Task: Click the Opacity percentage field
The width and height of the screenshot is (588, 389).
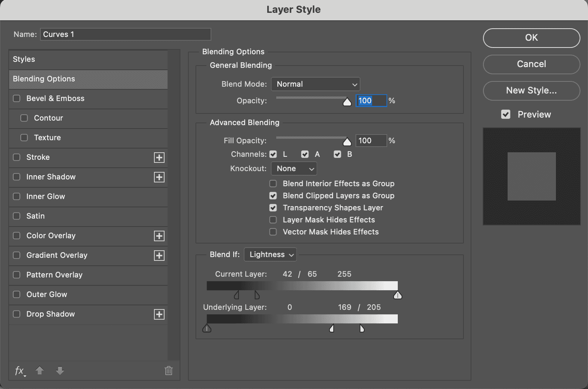Action: [371, 101]
